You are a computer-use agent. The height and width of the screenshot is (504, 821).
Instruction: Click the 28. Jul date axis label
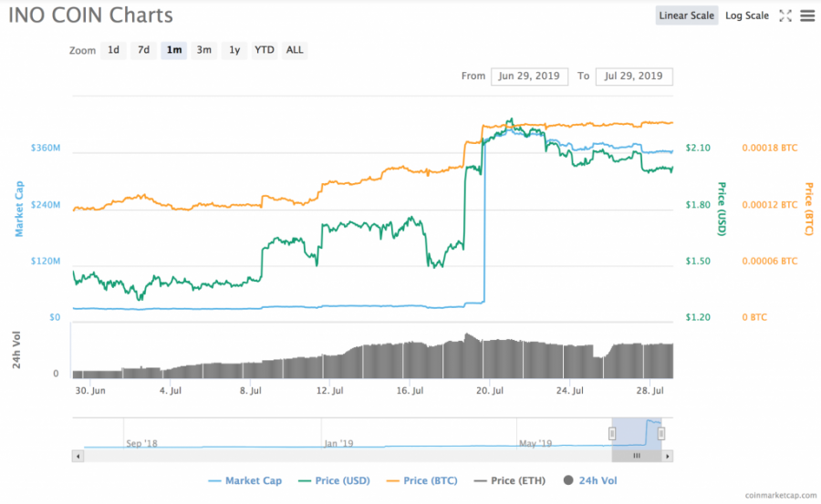[x=650, y=390]
